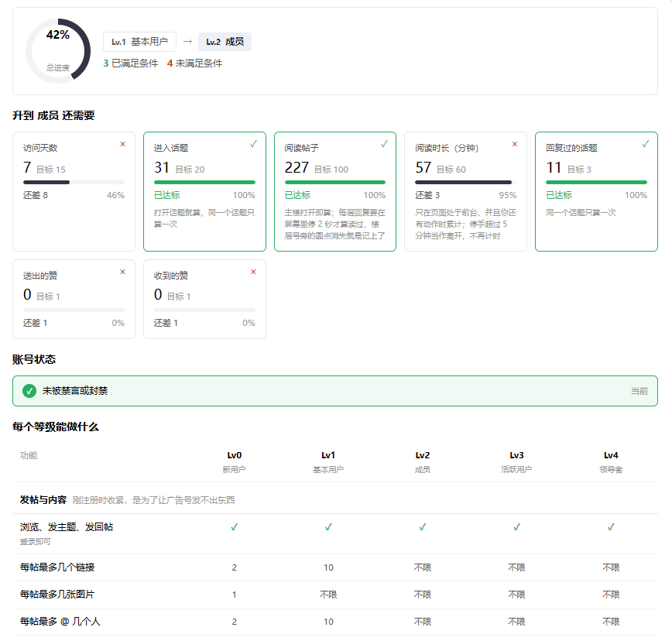672x641 pixels.
Task: Click the red X icon on 阅读时长 card
Action: click(x=515, y=144)
